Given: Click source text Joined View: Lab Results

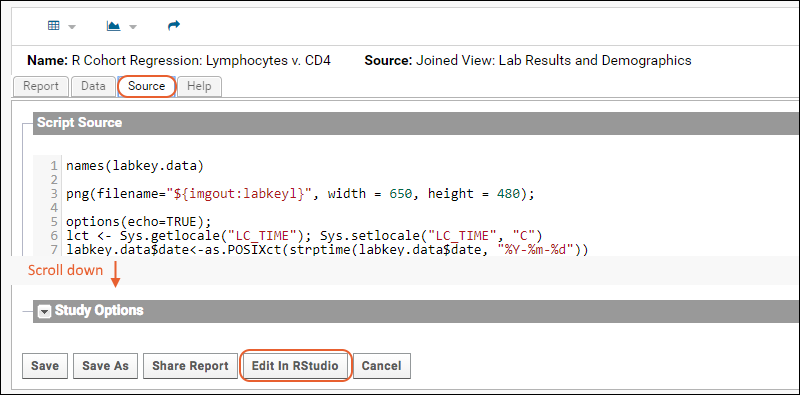Looking at the screenshot, I should click(554, 61).
